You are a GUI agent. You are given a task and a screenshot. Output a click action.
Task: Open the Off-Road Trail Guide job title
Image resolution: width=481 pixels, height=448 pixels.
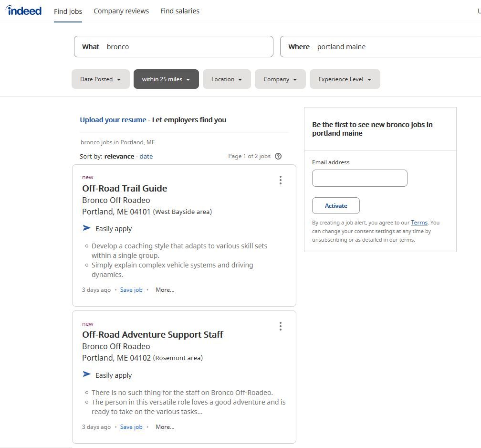coord(125,188)
